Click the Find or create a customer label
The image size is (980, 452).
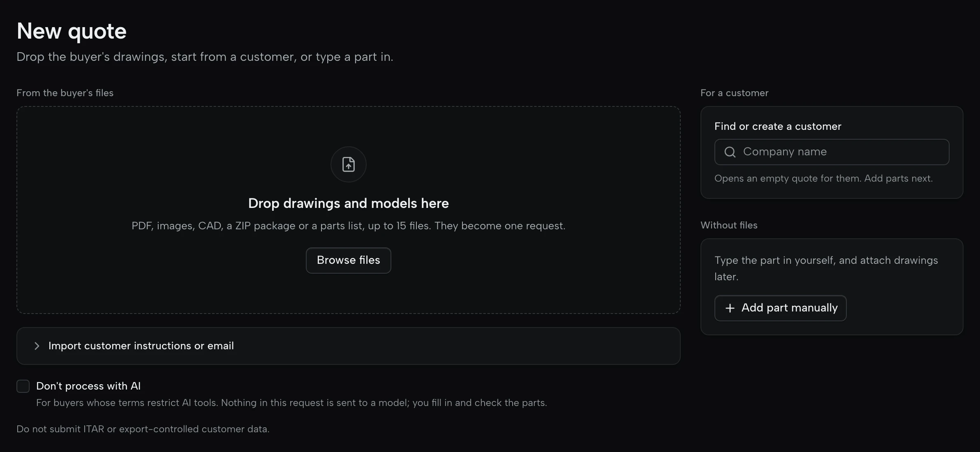pos(778,126)
